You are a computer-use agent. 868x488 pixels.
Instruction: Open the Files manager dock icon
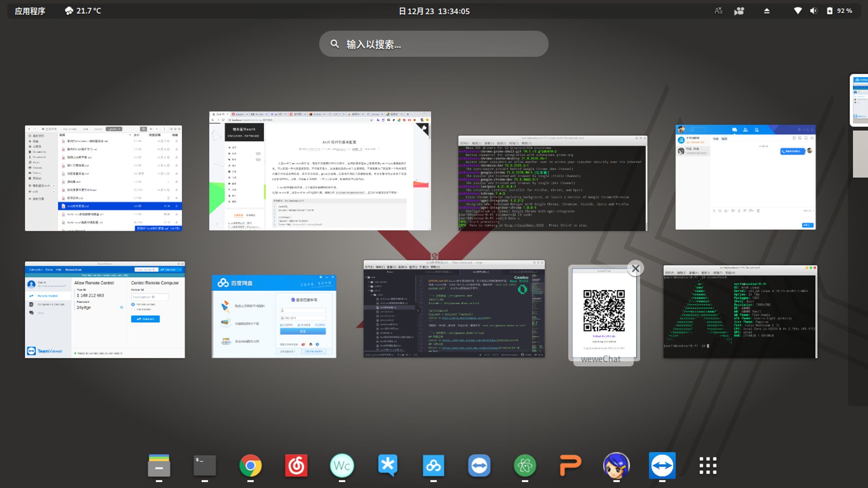coord(159,466)
